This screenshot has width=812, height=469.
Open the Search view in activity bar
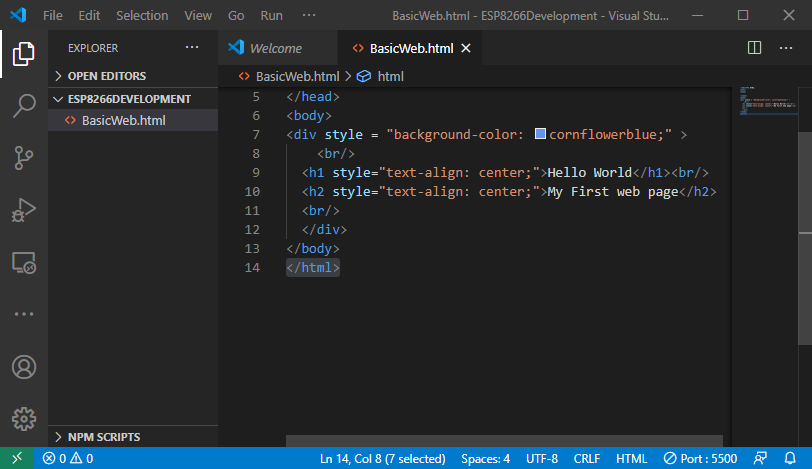(x=24, y=107)
